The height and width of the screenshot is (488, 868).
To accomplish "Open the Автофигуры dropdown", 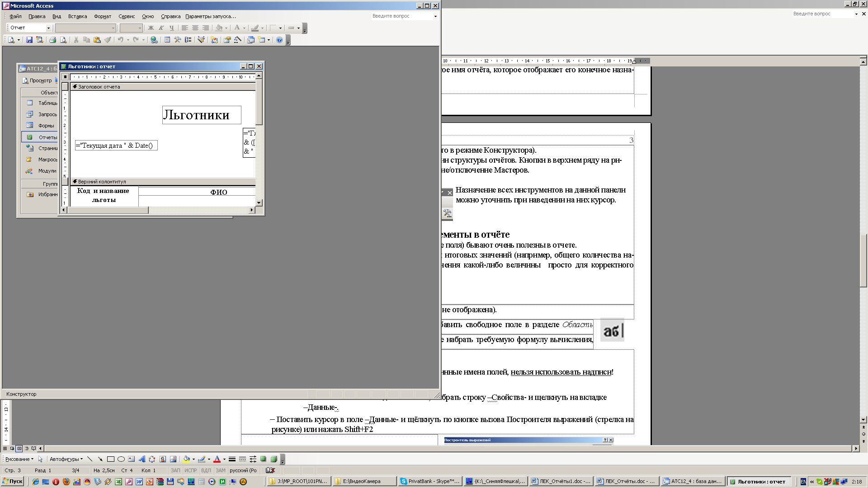I will pos(66,459).
